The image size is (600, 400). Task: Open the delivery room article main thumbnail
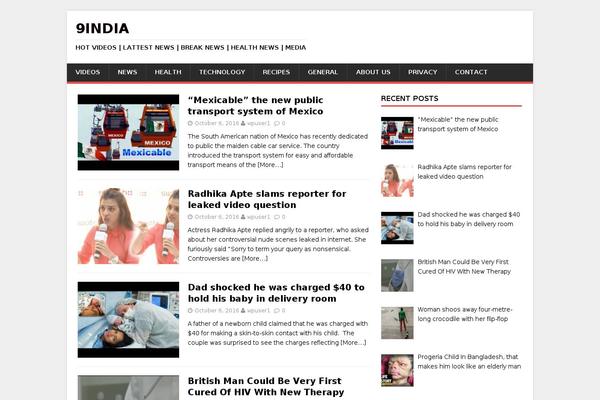(128, 320)
